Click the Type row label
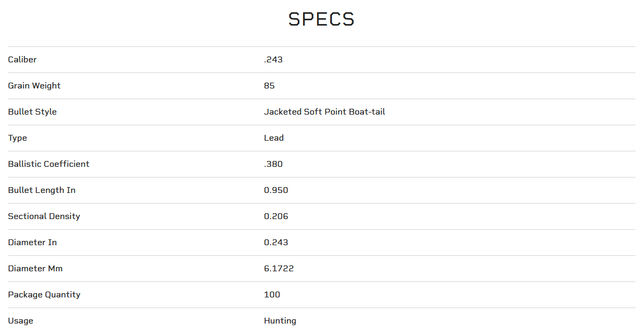644x331 pixels. [x=18, y=138]
